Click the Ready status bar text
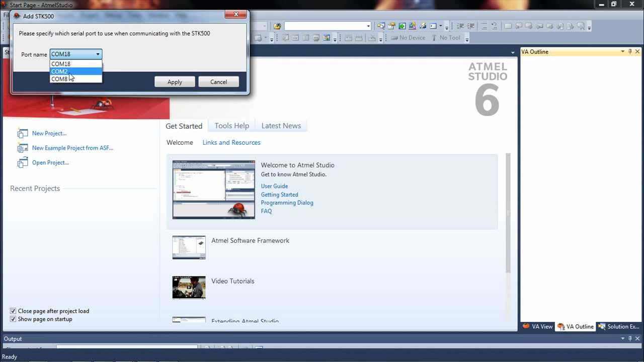644x362 pixels. coord(10,357)
